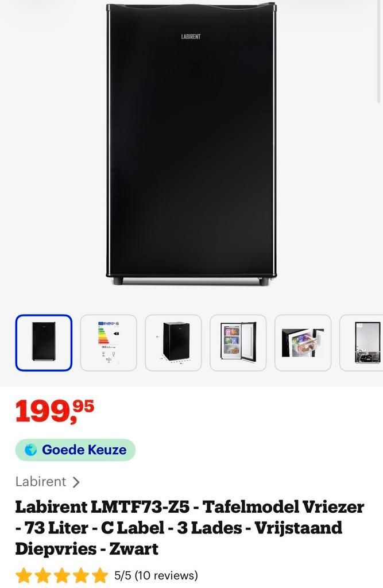Expand the chevron next to Labirent

tap(76, 482)
